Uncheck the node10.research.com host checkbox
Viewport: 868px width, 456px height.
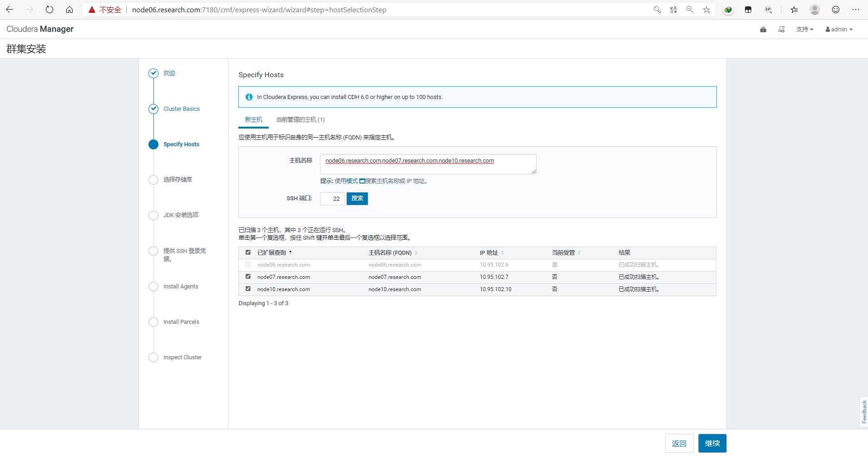coord(248,289)
